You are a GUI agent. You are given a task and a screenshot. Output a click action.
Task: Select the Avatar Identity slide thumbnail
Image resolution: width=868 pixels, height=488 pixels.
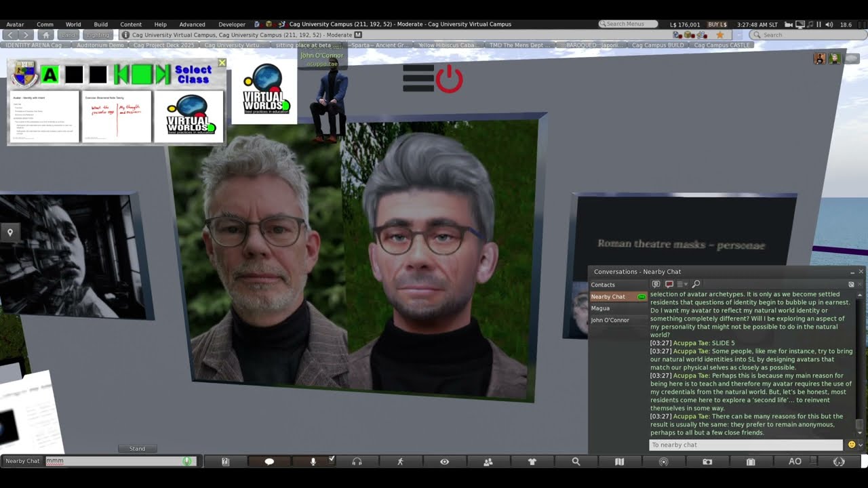[x=45, y=117]
